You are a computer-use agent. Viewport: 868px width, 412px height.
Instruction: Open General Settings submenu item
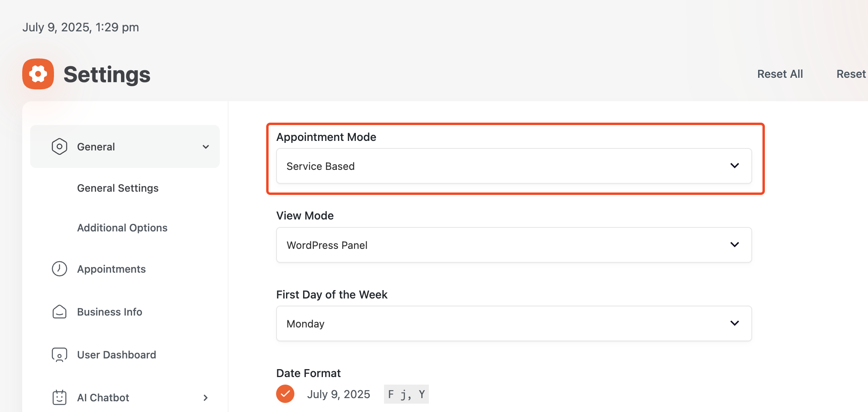point(118,188)
